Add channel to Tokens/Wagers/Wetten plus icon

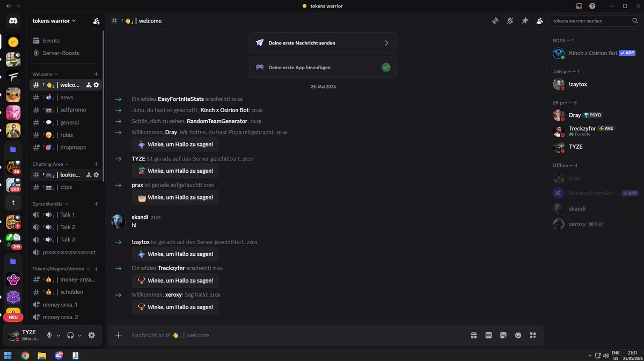click(96, 269)
